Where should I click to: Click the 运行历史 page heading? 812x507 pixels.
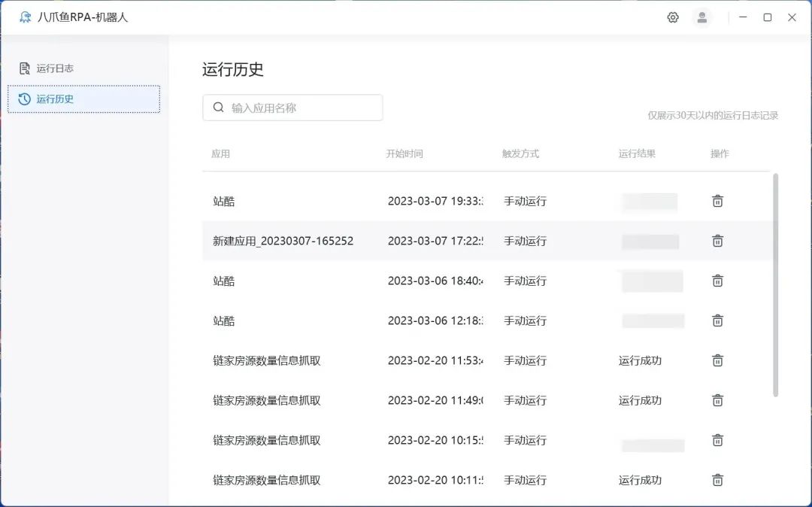(x=233, y=69)
